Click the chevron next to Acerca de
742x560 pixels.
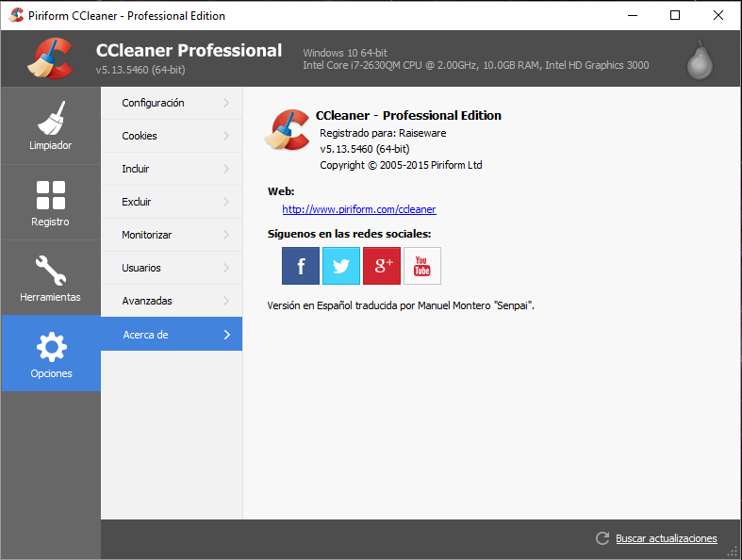pos(227,335)
